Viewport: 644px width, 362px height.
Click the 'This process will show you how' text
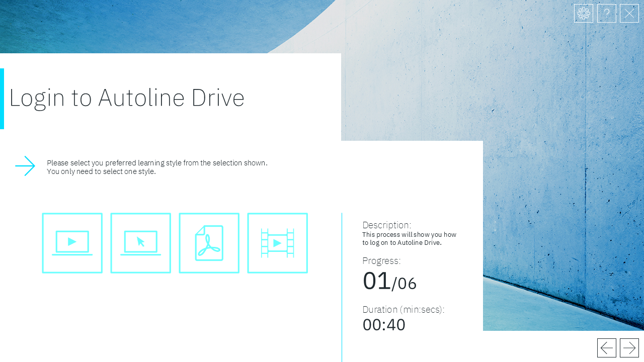click(409, 235)
